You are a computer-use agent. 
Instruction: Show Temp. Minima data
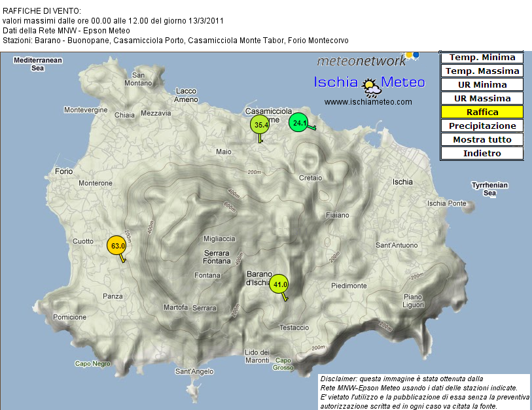(482, 58)
